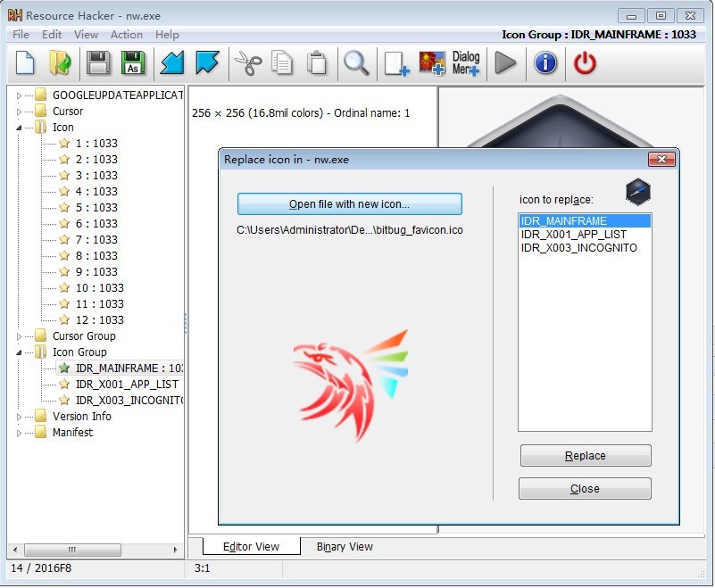The height and width of the screenshot is (588, 715).
Task: Expand the Cursor Group tree node
Action: coord(20,336)
